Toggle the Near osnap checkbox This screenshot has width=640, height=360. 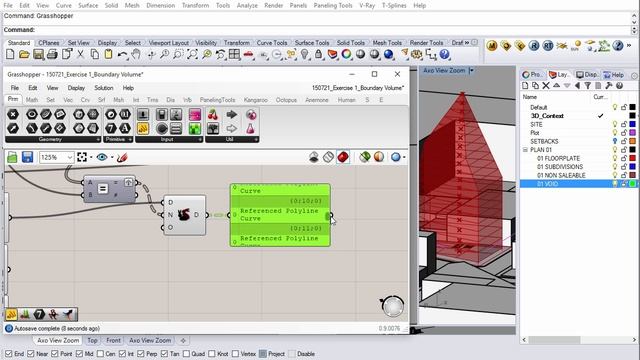[31, 353]
